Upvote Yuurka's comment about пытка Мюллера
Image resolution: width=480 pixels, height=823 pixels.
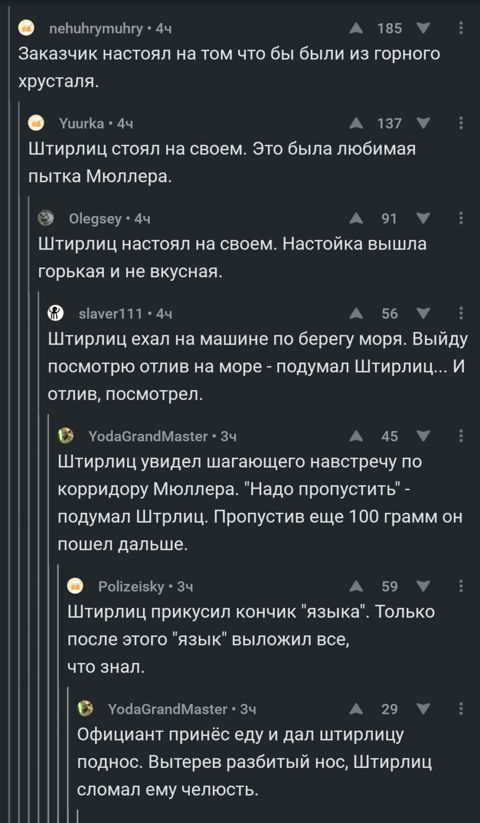tap(356, 124)
